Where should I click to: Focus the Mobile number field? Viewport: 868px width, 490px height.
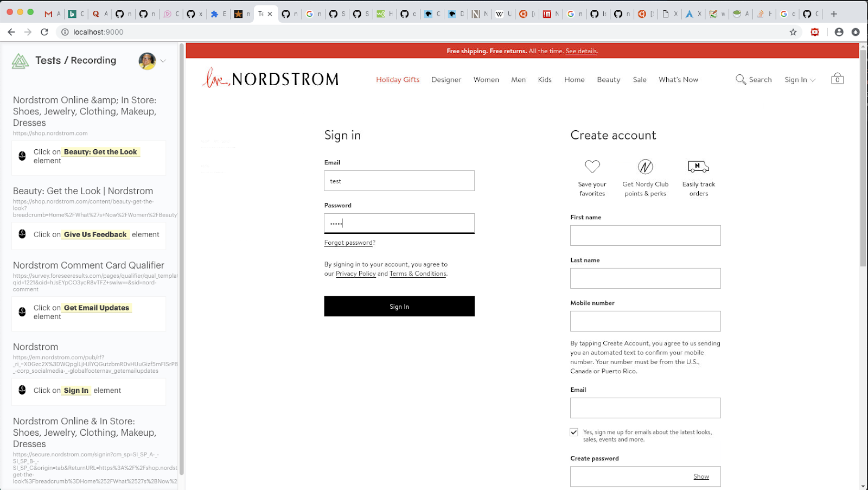click(646, 321)
